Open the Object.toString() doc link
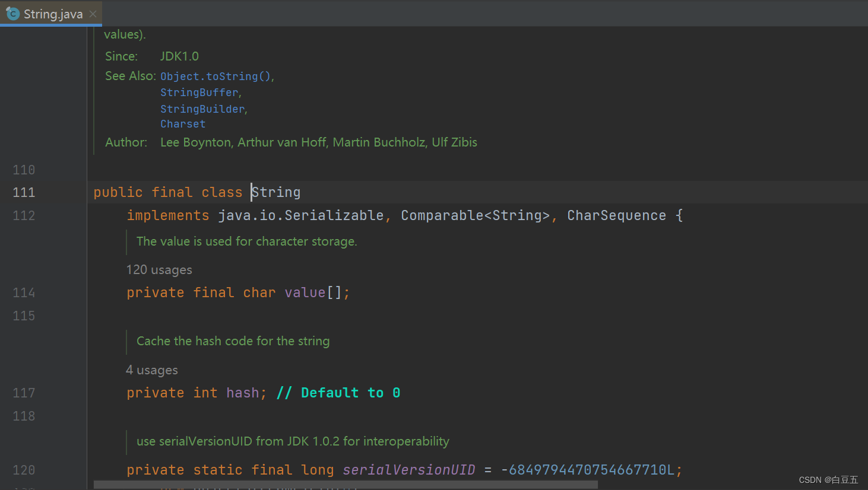 pyautogui.click(x=216, y=77)
